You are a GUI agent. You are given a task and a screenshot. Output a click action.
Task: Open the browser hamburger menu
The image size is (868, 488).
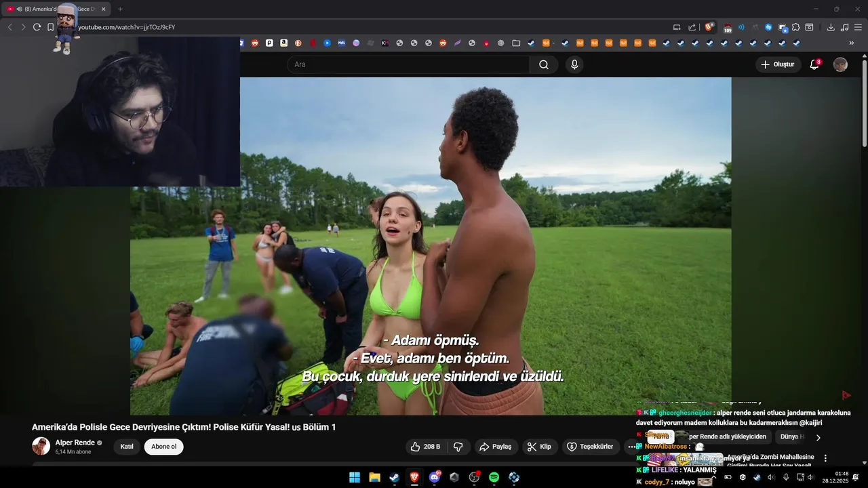click(858, 27)
